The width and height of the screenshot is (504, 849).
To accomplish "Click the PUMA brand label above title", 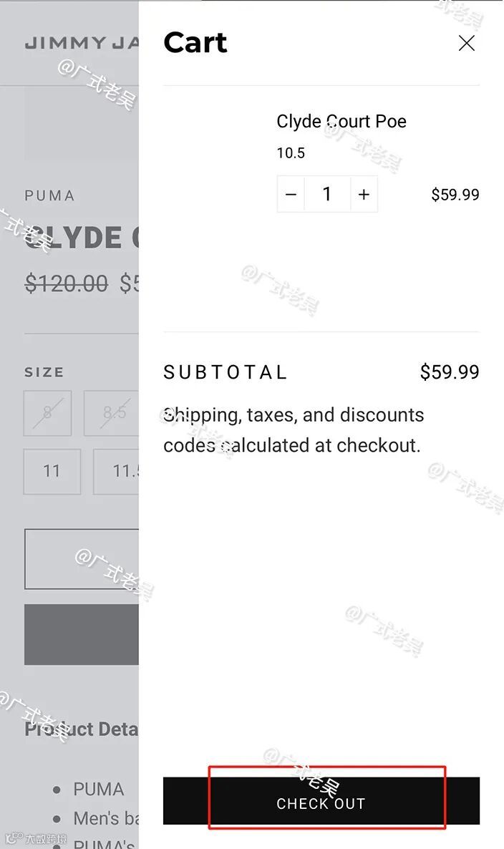I will coord(49,195).
